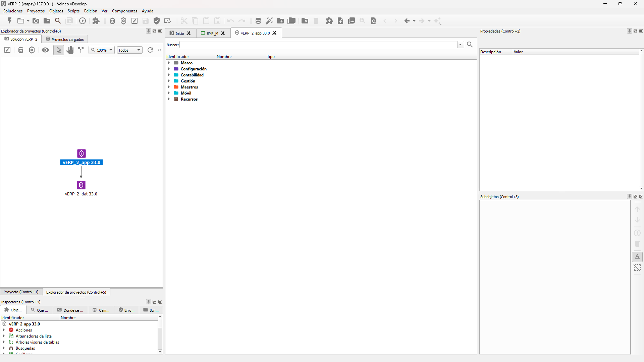The width and height of the screenshot is (644, 362).
Task: Toggle the eye visibility icon
Action: tap(45, 50)
